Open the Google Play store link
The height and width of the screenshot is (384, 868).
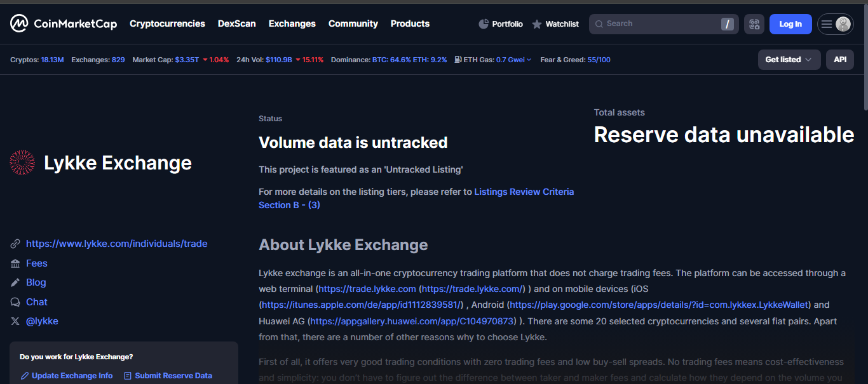659,305
